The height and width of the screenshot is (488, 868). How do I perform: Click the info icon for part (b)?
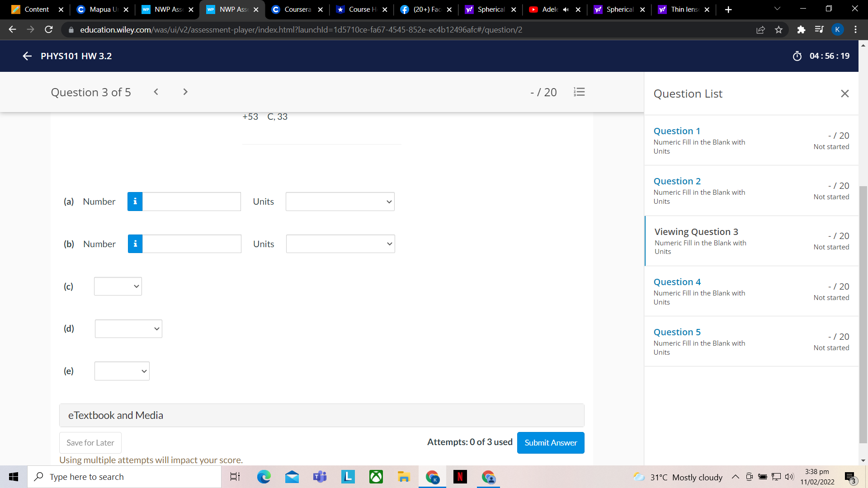[x=135, y=244]
